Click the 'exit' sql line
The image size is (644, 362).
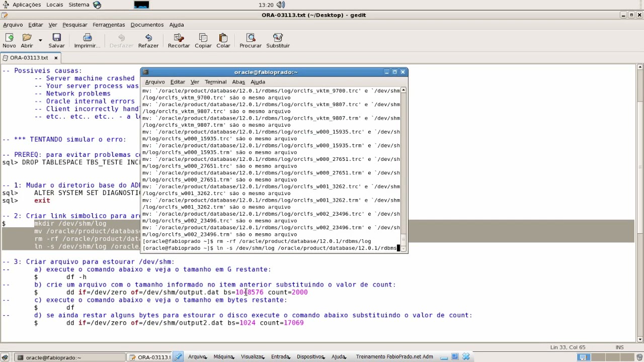42,201
